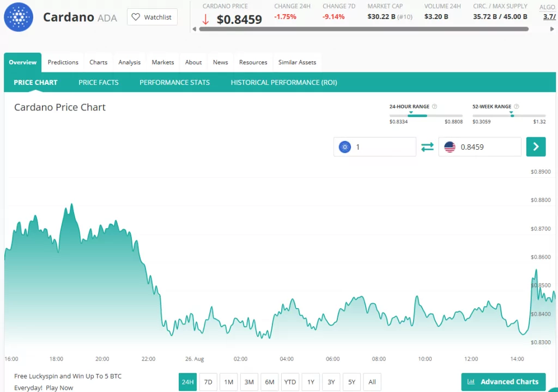Image resolution: width=558 pixels, height=392 pixels.
Task: Click the US flag currency icon
Action: [450, 147]
